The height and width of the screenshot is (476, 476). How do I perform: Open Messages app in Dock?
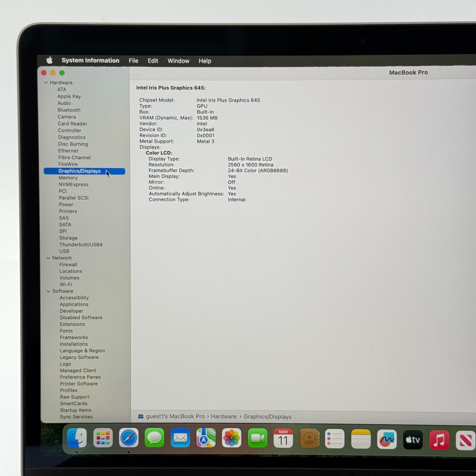coord(154,438)
